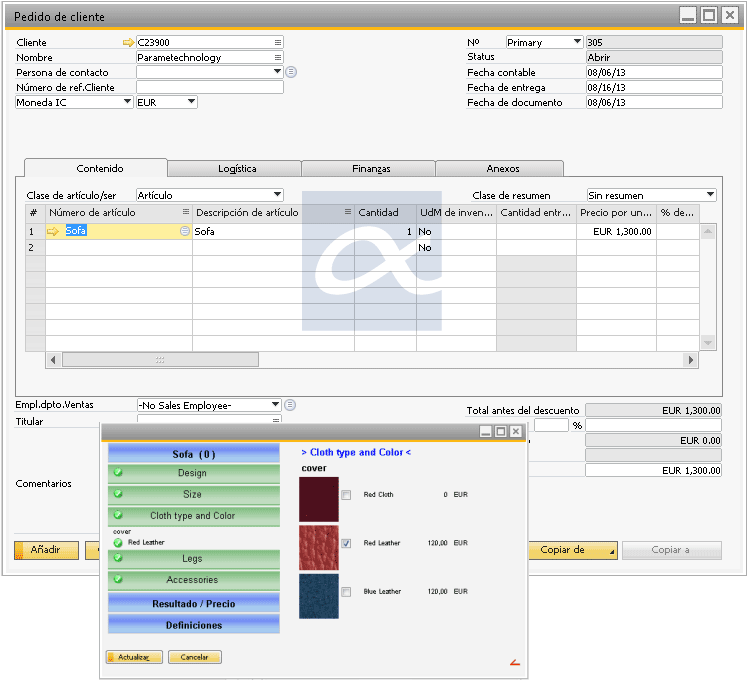This screenshot has width=748, height=680.
Task: Click the details icon next to Persona de contacto
Action: coord(291,72)
